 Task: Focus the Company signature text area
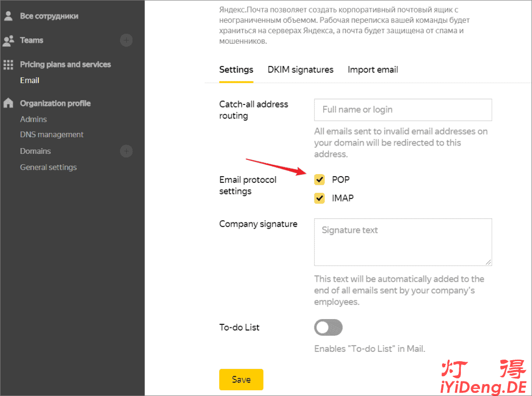pyautogui.click(x=403, y=242)
